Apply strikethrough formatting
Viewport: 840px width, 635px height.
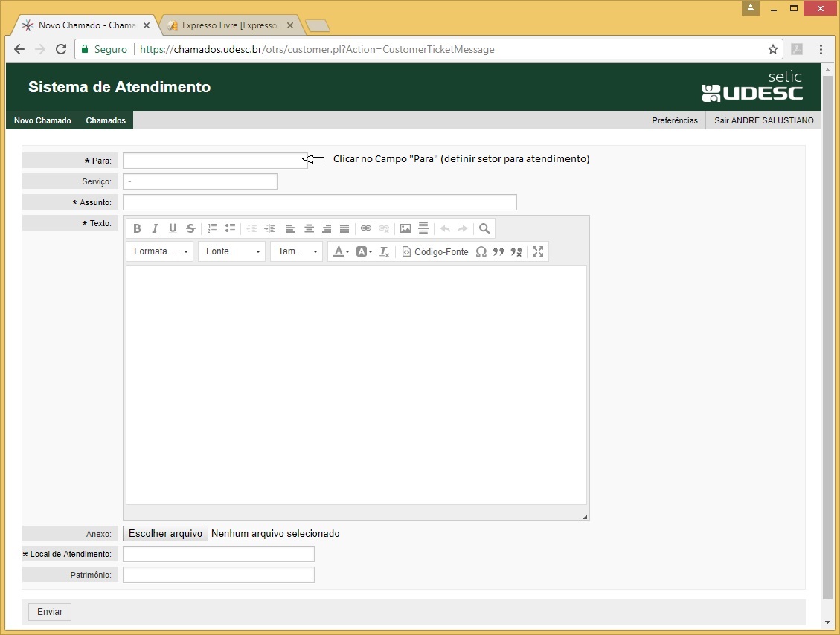click(x=190, y=229)
